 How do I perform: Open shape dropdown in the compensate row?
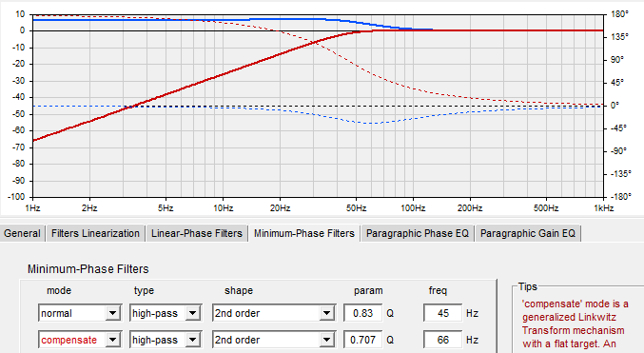[326, 340]
